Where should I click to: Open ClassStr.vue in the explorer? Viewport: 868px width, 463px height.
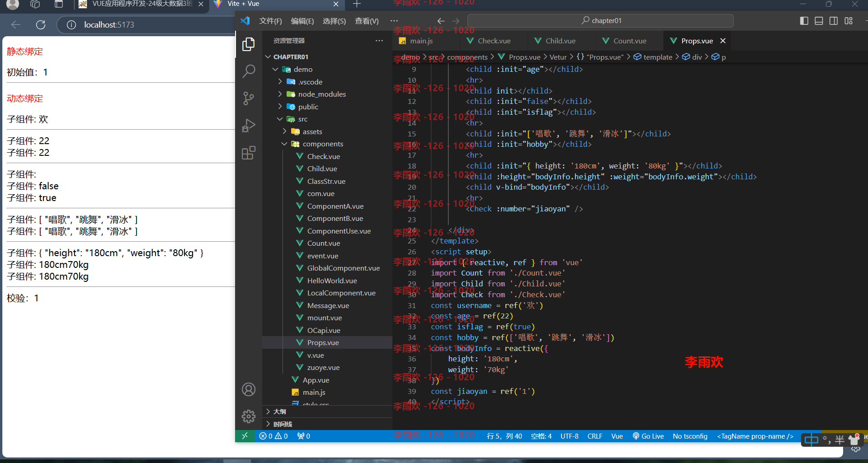pyautogui.click(x=327, y=181)
